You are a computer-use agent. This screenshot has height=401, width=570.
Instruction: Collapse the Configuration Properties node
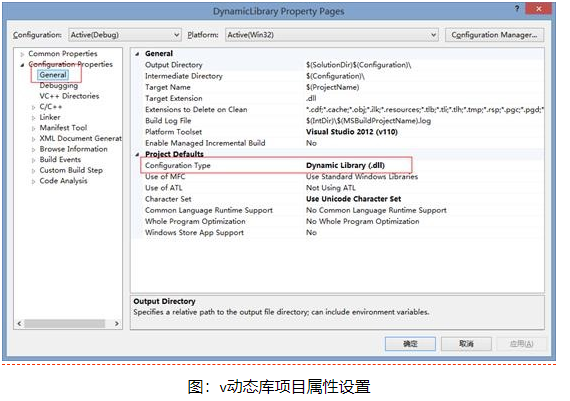(22, 65)
